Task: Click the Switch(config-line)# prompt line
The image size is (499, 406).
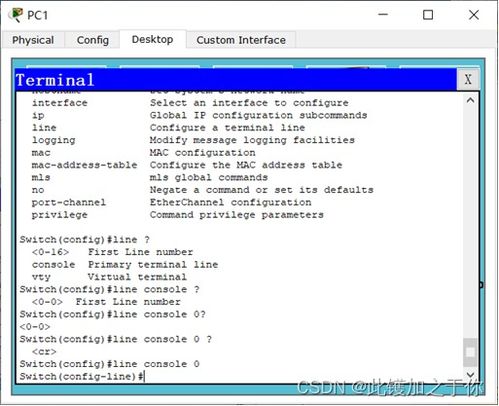Action: (82, 376)
